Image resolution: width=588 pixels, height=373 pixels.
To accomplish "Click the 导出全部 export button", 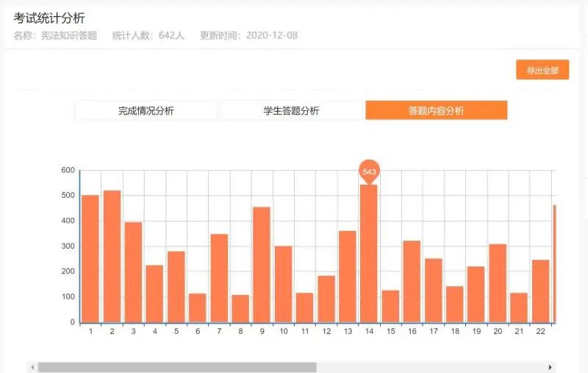I will [x=542, y=71].
